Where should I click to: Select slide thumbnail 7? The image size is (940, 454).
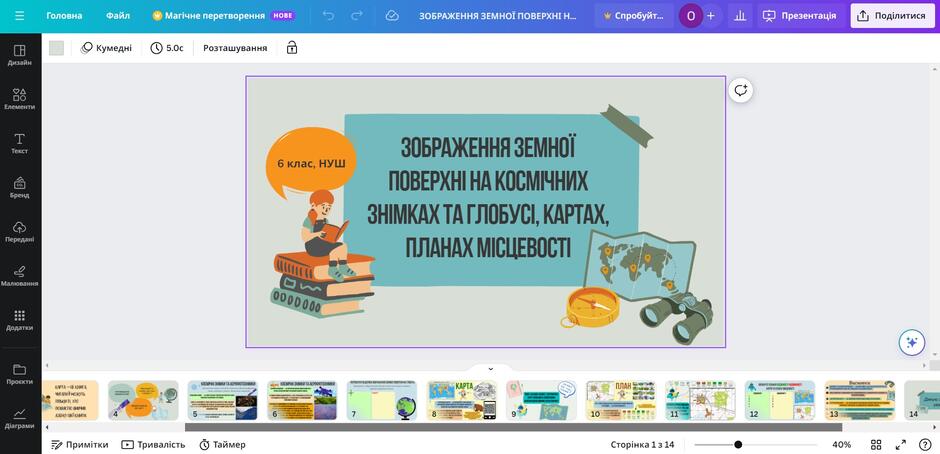coord(382,400)
